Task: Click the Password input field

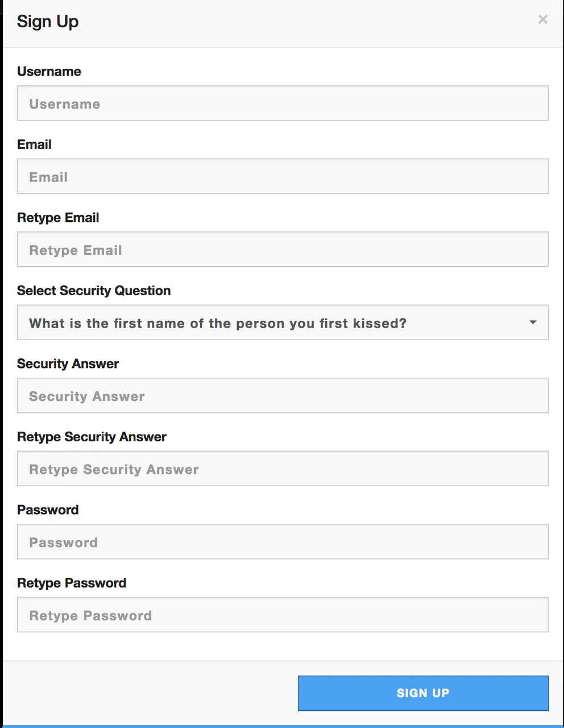Action: [x=283, y=541]
